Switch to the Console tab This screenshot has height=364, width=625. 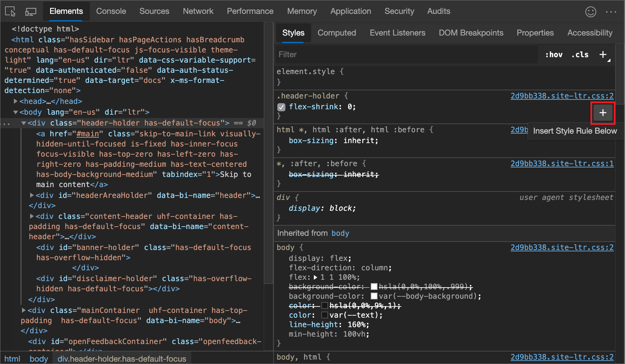click(x=111, y=11)
